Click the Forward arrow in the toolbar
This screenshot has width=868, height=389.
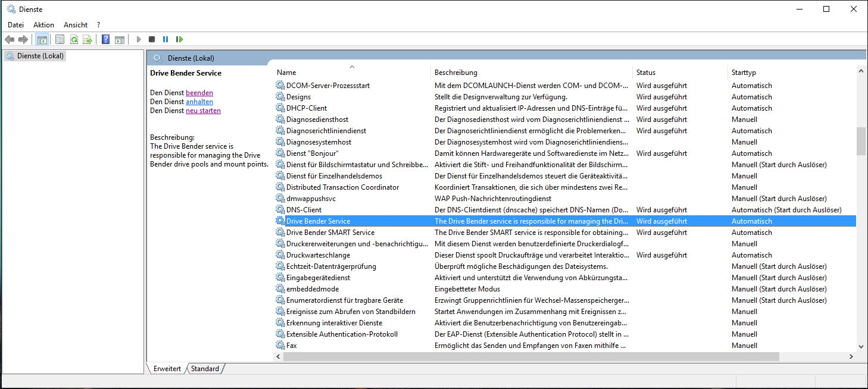[x=23, y=39]
